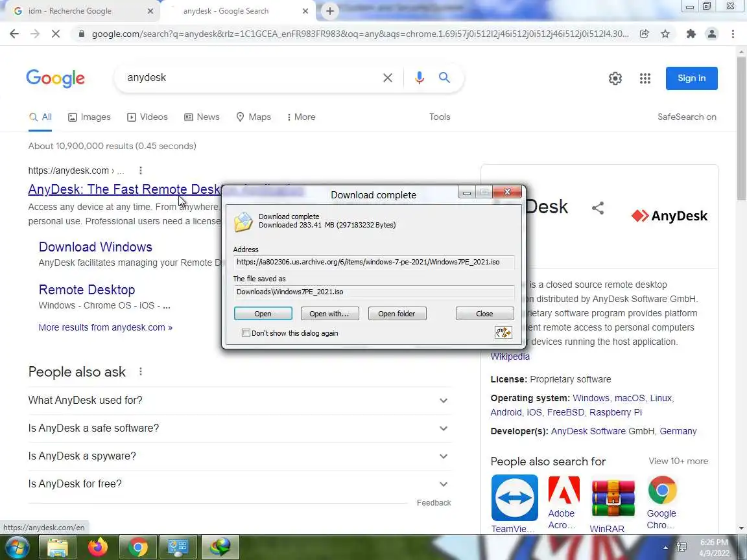The image size is (747, 560).
Task: Open Google quick settings gear
Action: (x=615, y=78)
